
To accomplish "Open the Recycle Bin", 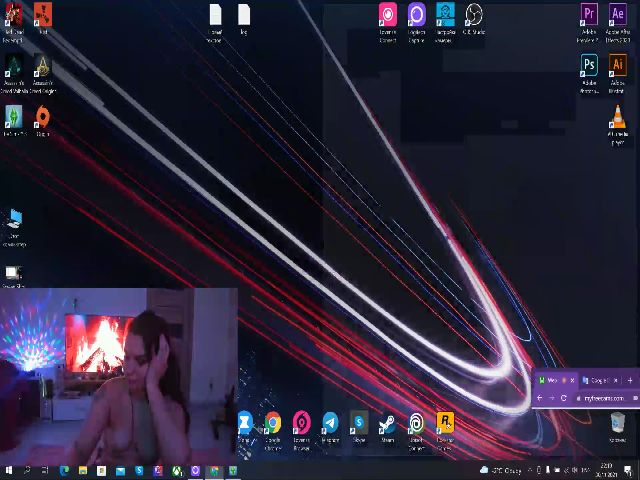I will pyautogui.click(x=618, y=423).
